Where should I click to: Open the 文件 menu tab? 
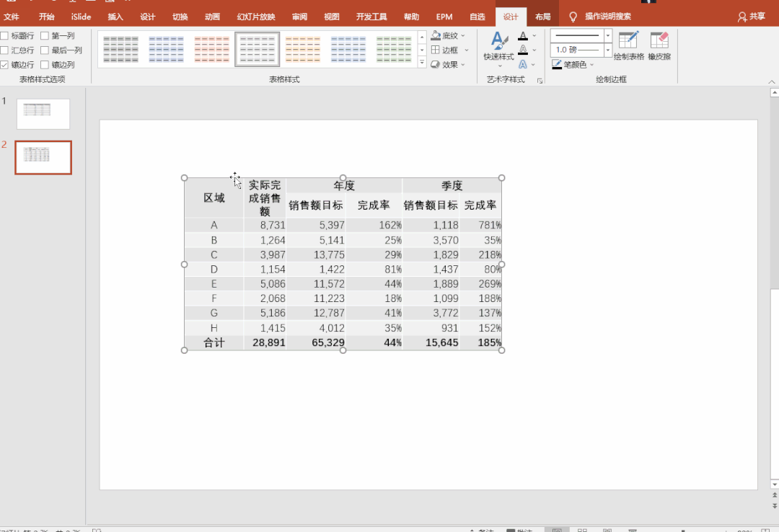click(x=11, y=17)
